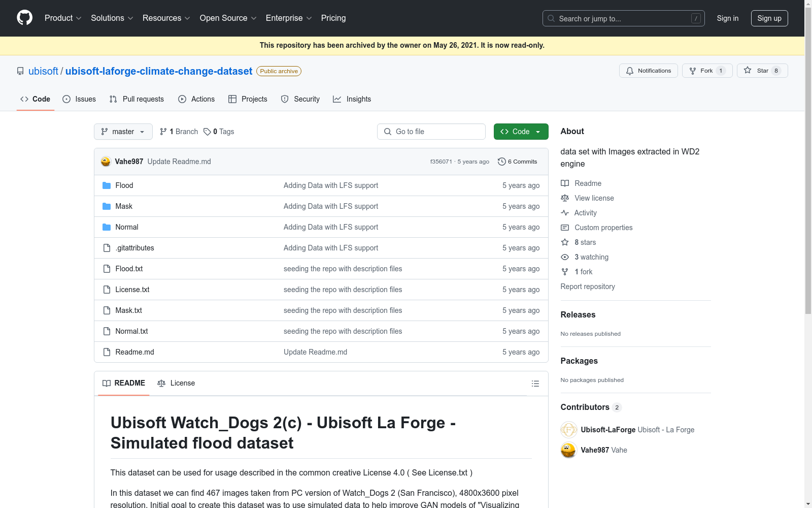This screenshot has width=812, height=508.
Task: Click the license scale icon in About
Action: pyautogui.click(x=565, y=198)
